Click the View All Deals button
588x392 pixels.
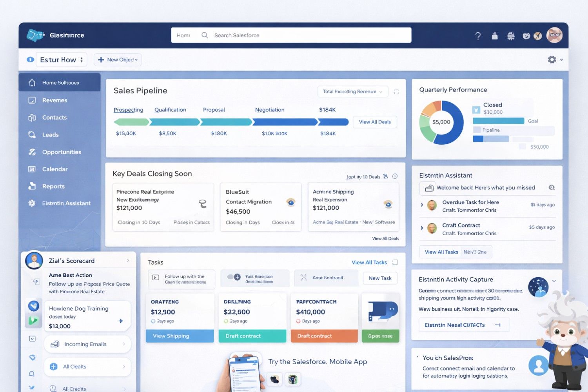pyautogui.click(x=374, y=122)
